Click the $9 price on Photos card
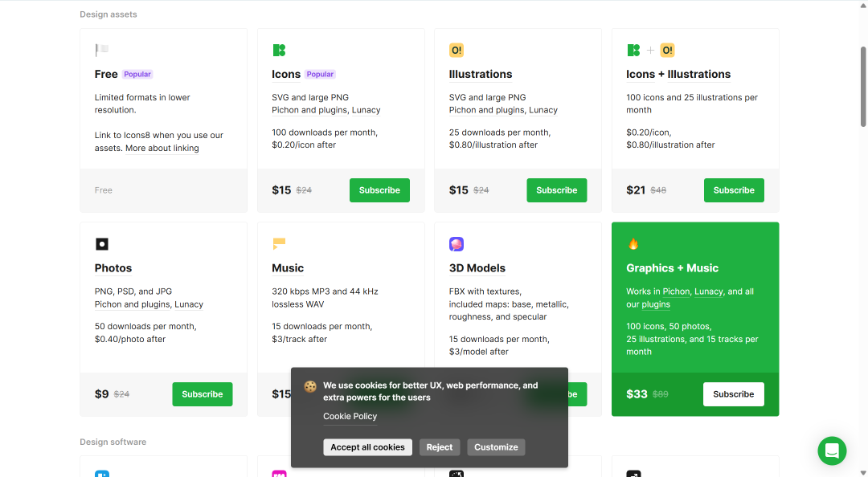Screen dimensions: 868x477 (101, 394)
